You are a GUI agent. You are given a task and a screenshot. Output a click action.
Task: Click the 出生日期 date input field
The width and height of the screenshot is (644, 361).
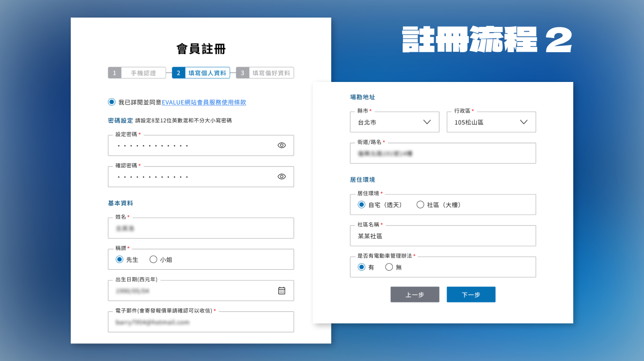201,291
